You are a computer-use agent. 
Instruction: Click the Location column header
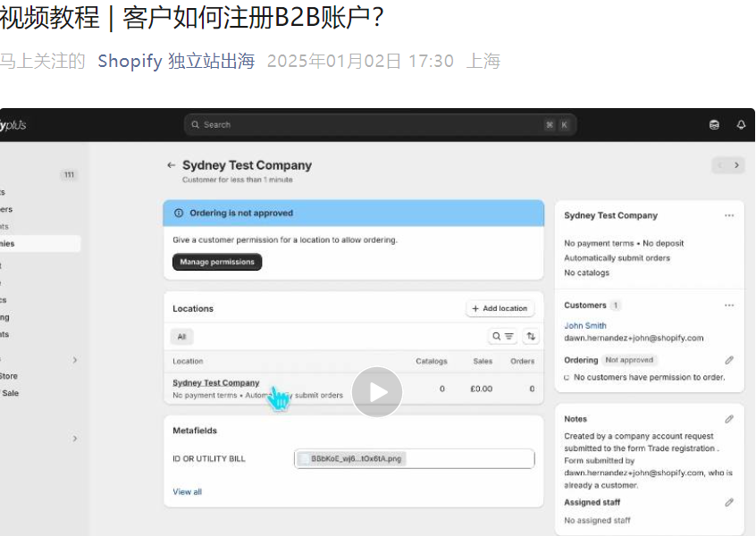pyautogui.click(x=188, y=361)
